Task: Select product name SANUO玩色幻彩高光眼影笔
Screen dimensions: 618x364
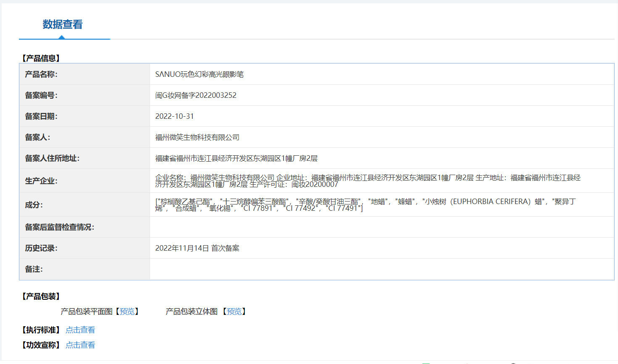Action: [199, 74]
